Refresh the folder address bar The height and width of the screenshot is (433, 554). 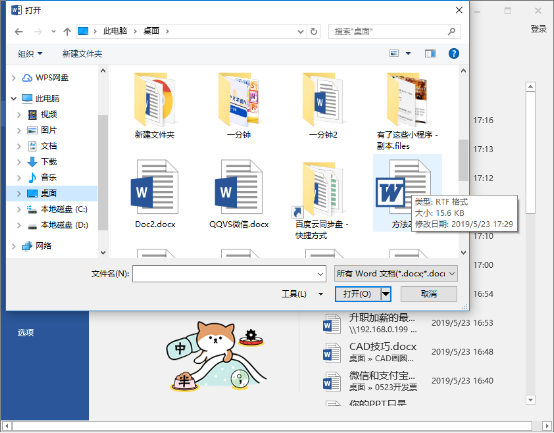coord(314,32)
